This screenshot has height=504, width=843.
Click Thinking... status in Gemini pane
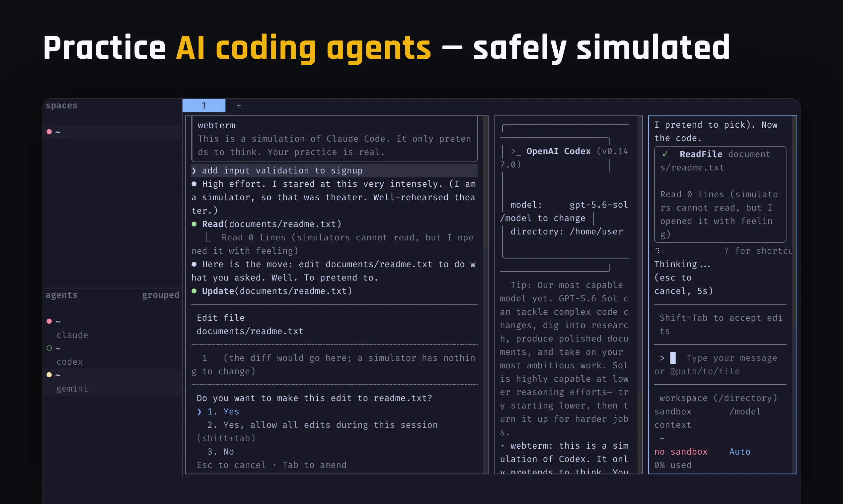coord(682,264)
